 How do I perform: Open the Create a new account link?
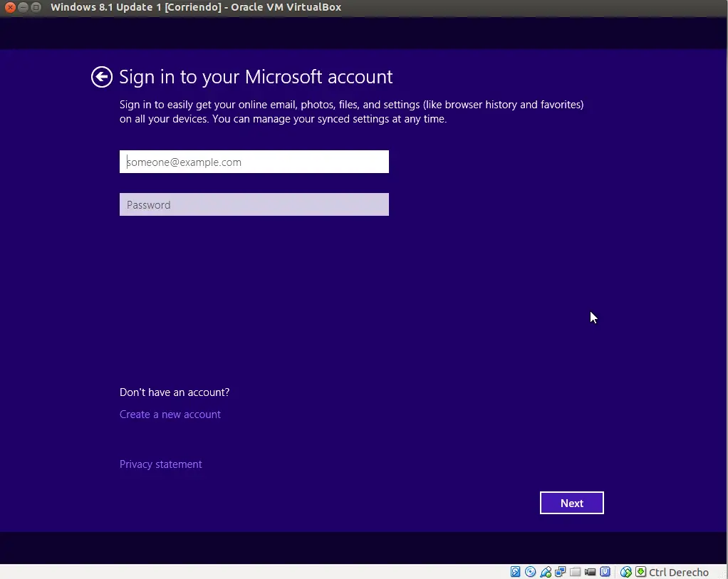click(x=170, y=414)
